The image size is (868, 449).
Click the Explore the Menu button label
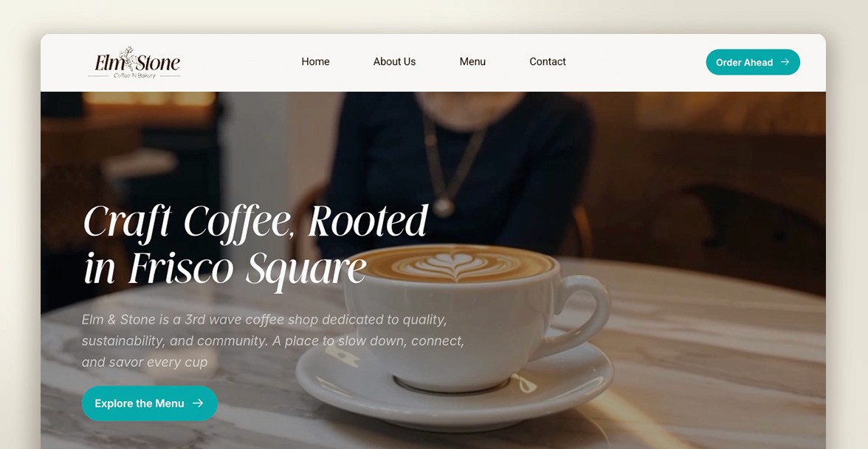(x=139, y=404)
